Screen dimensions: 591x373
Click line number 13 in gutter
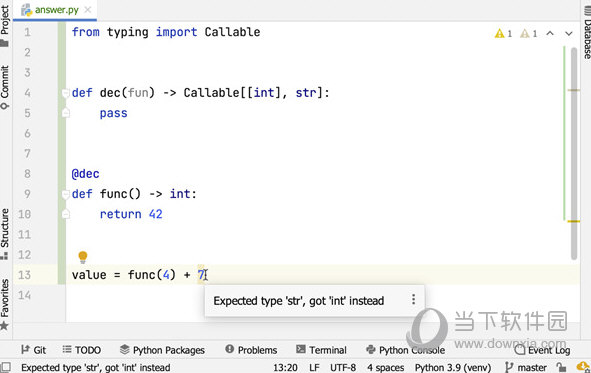pos(24,275)
